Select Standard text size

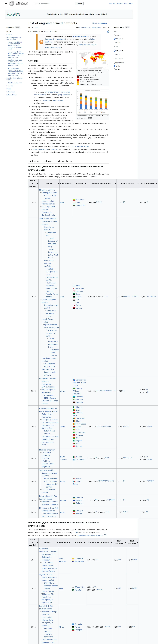pos(115,39)
